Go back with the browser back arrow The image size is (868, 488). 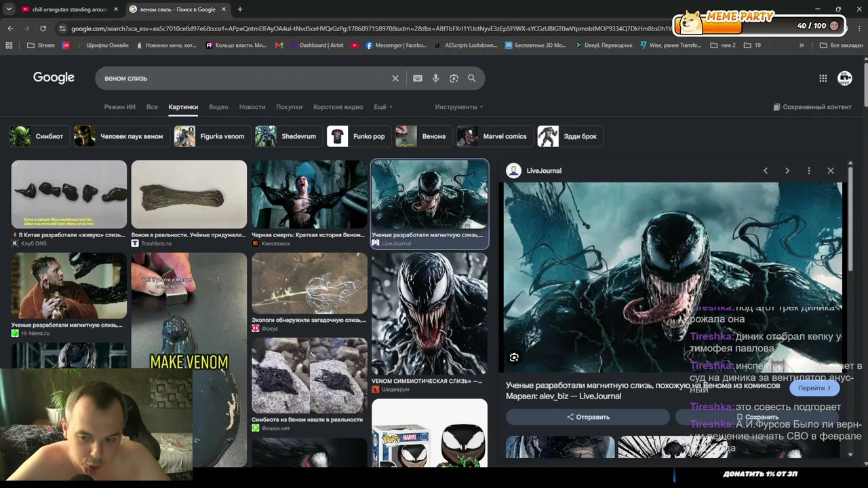[10, 28]
